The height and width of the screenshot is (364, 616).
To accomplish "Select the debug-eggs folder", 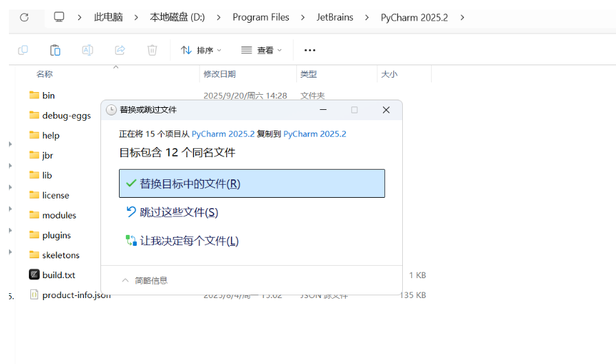I will tap(60, 115).
